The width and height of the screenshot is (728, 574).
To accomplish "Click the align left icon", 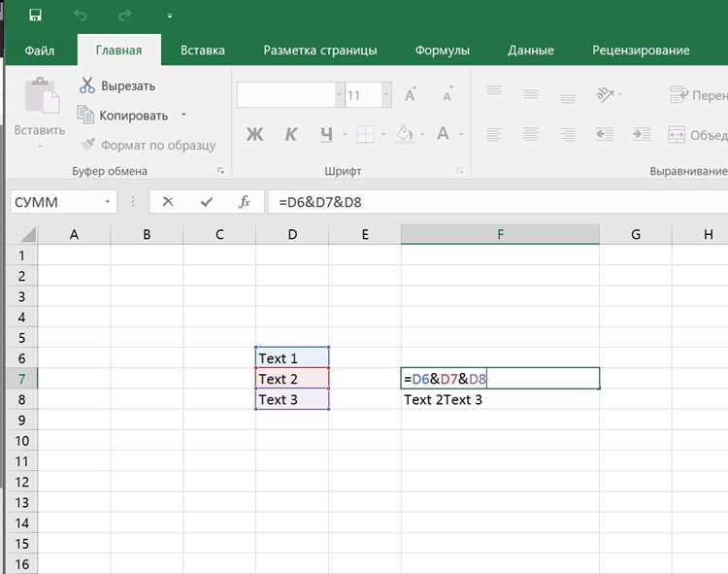I will click(493, 135).
